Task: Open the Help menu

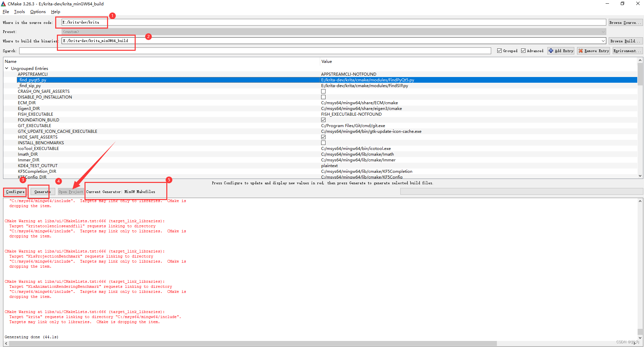Action: click(56, 12)
